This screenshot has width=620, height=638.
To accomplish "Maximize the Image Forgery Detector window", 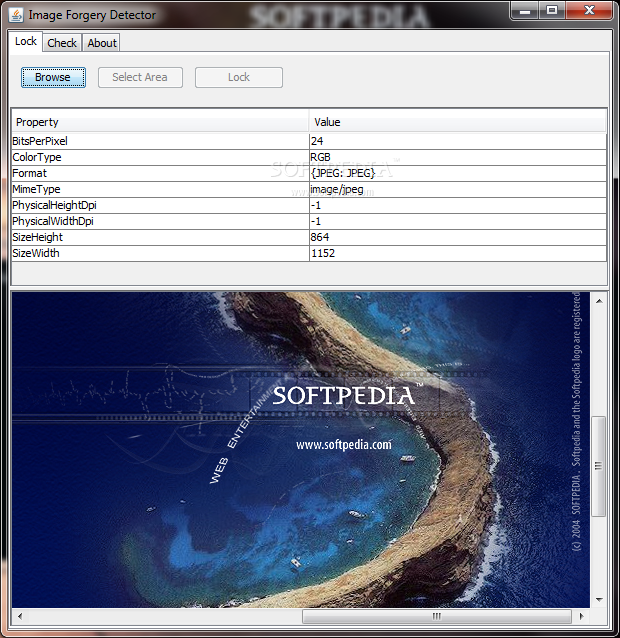I will tap(552, 11).
